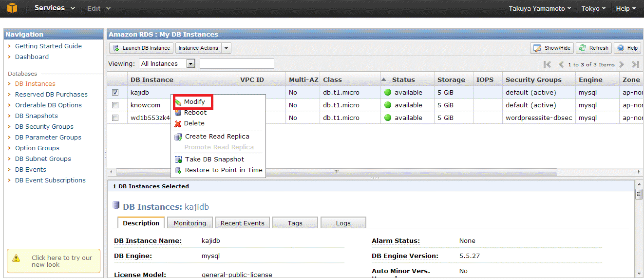The height and width of the screenshot is (279, 644).
Task: Sort by DB Instance column header
Action: [x=182, y=80]
